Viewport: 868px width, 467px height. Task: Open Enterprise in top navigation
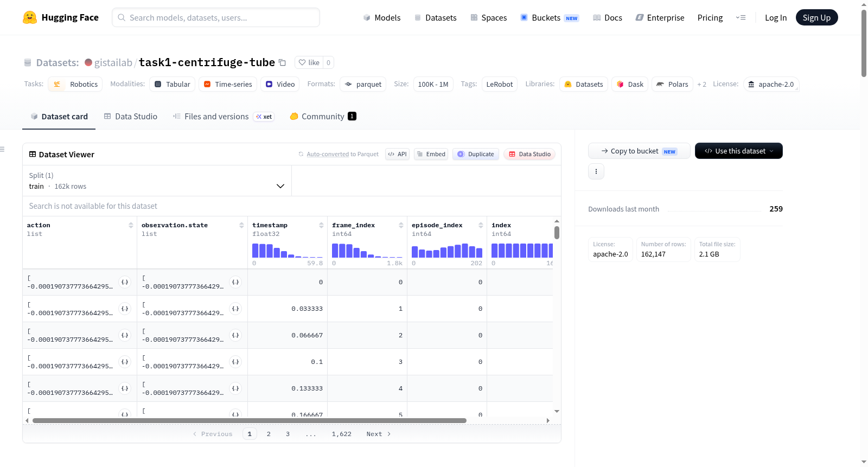(x=660, y=17)
